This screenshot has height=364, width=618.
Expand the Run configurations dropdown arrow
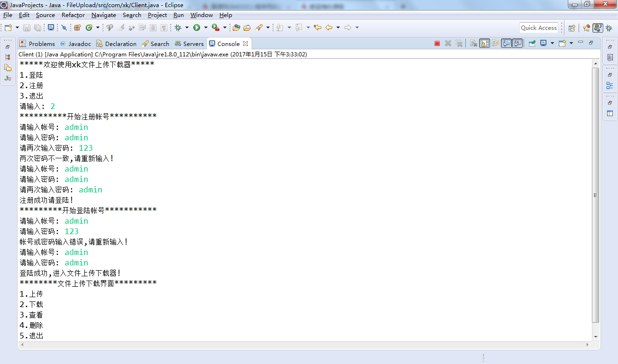(206, 27)
